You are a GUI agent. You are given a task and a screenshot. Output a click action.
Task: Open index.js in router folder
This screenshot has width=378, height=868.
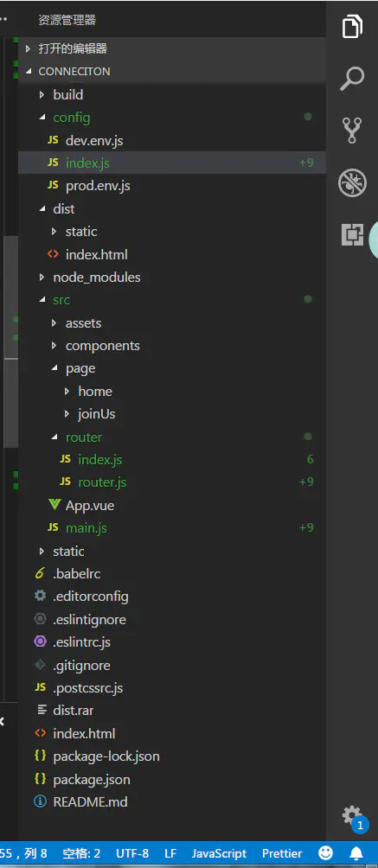coord(172,459)
